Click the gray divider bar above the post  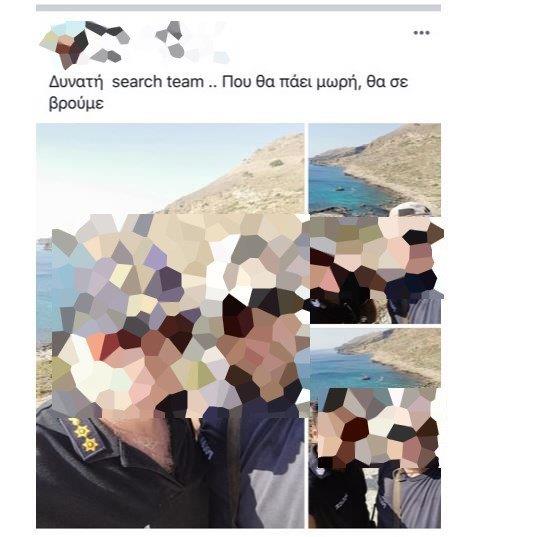tap(238, 8)
